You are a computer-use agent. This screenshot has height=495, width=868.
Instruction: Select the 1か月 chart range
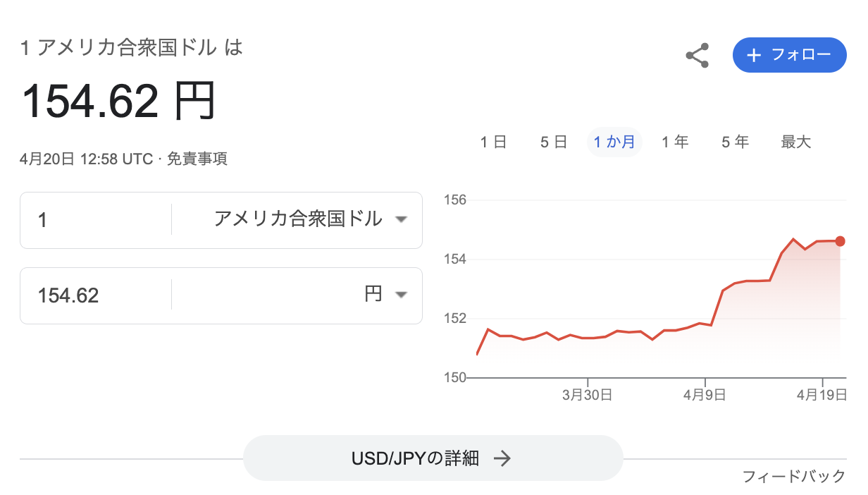[x=614, y=142]
